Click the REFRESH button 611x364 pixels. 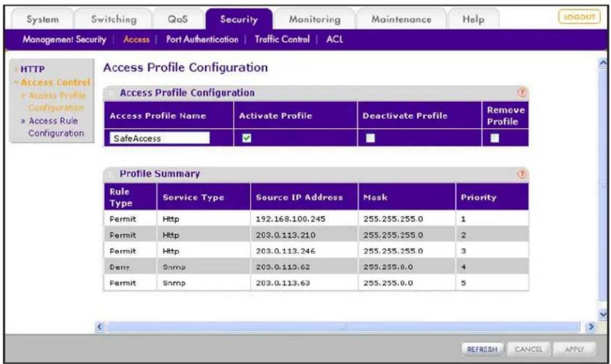point(482,349)
